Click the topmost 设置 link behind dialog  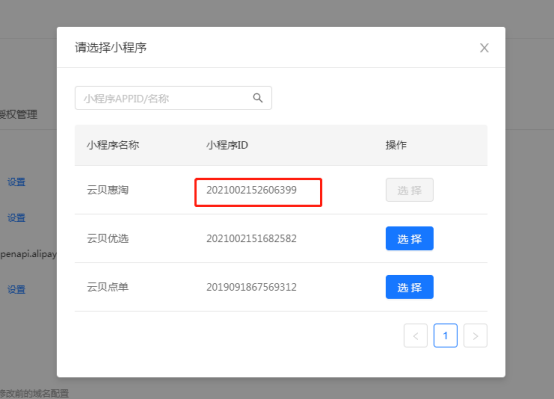pyautogui.click(x=16, y=182)
